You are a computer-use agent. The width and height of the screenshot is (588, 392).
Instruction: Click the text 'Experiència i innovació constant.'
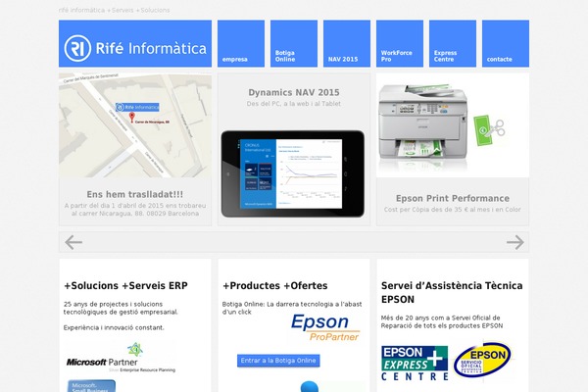point(114,327)
